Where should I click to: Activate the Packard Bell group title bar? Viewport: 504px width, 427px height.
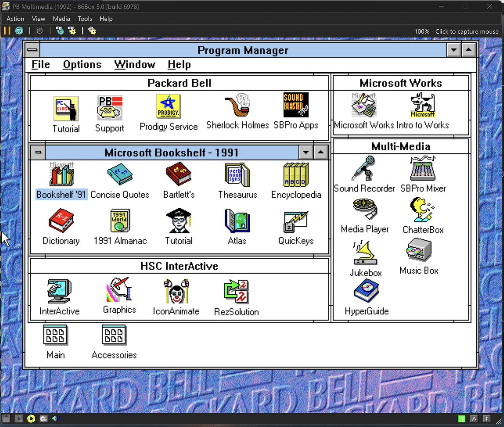point(179,83)
